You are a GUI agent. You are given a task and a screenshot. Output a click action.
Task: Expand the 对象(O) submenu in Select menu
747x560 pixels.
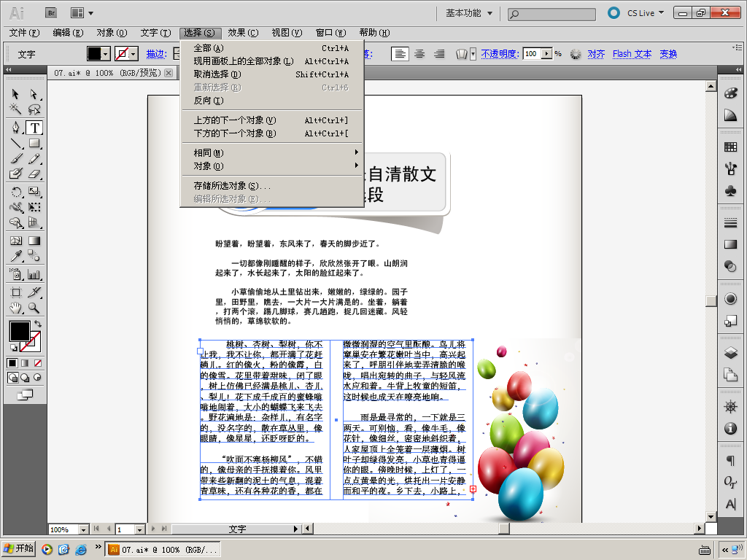271,166
